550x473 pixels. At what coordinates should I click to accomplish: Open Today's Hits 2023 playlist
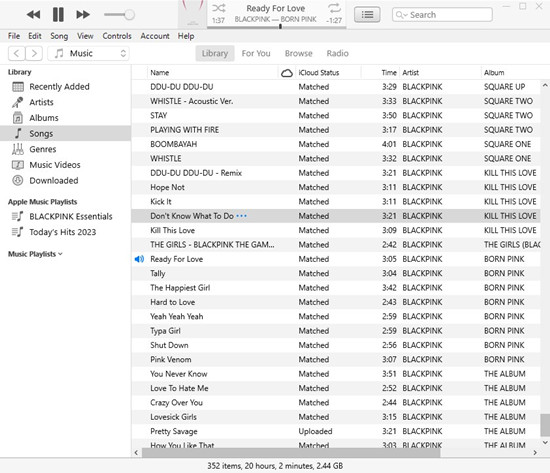click(66, 232)
